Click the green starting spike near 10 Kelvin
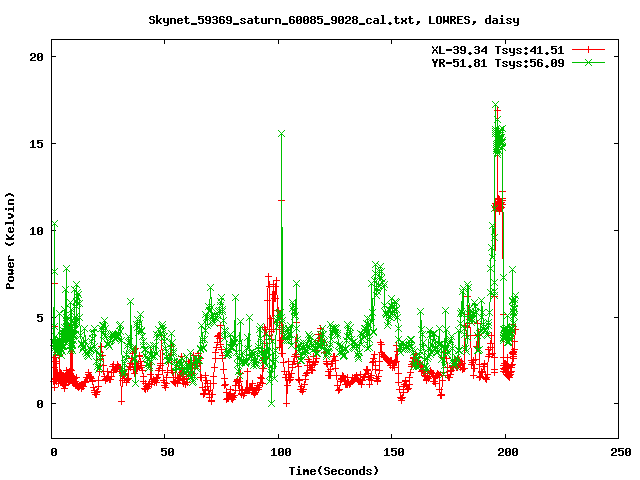Screen dimensions: 640x480 point(55,224)
